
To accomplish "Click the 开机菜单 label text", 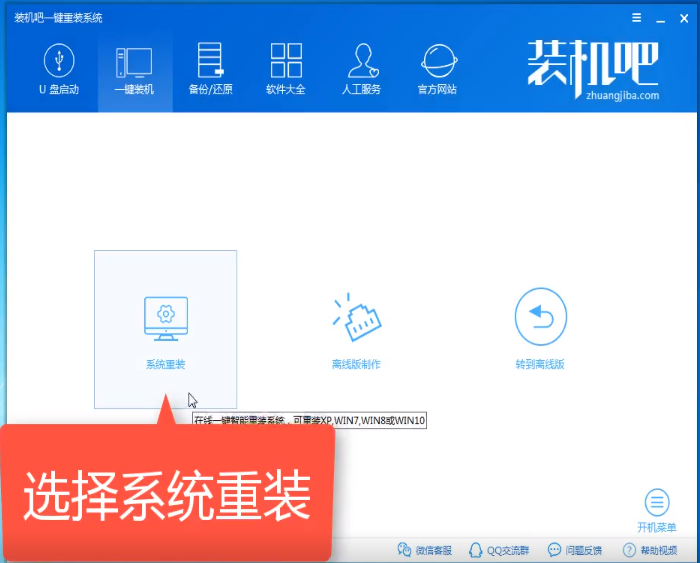I will (657, 528).
